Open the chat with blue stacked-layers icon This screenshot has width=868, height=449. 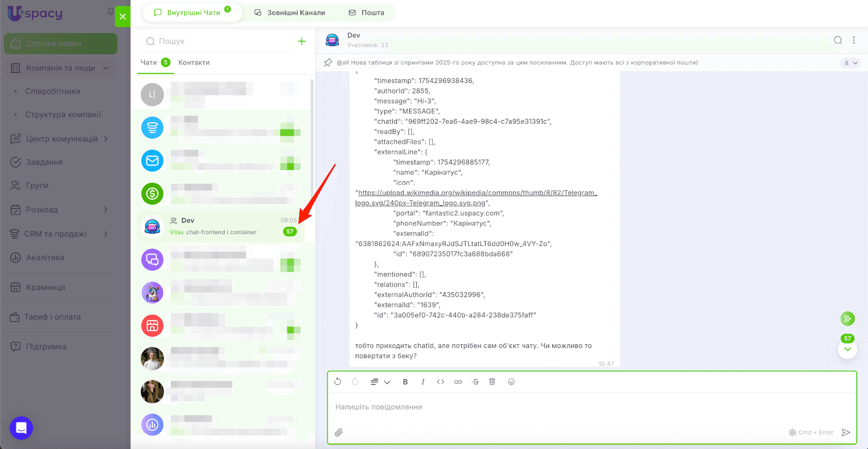221,128
